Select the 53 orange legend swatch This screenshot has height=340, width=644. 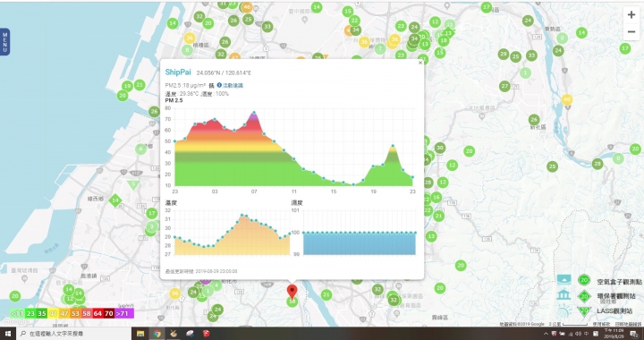75,314
